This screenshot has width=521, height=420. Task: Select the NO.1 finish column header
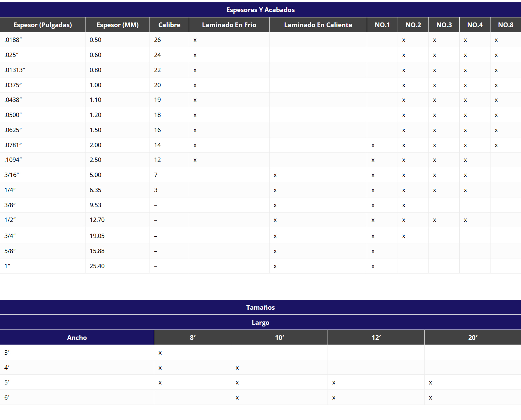point(382,25)
